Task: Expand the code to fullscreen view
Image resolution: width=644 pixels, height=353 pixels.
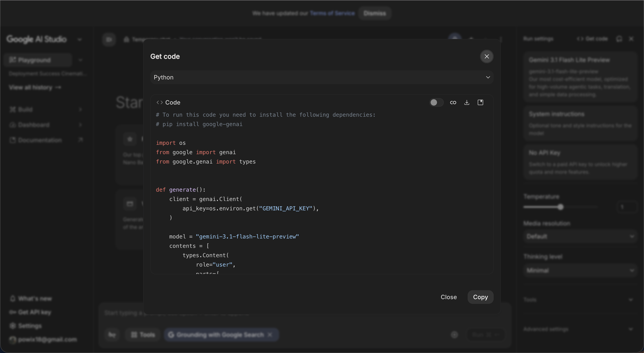Action: click(x=480, y=102)
